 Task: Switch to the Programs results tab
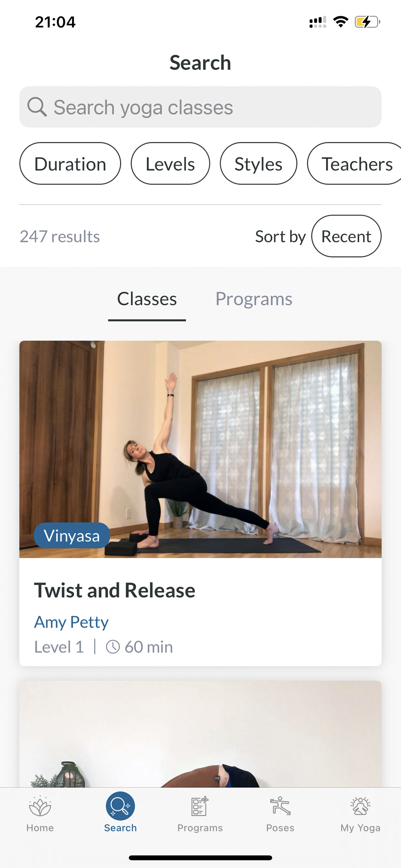click(254, 299)
